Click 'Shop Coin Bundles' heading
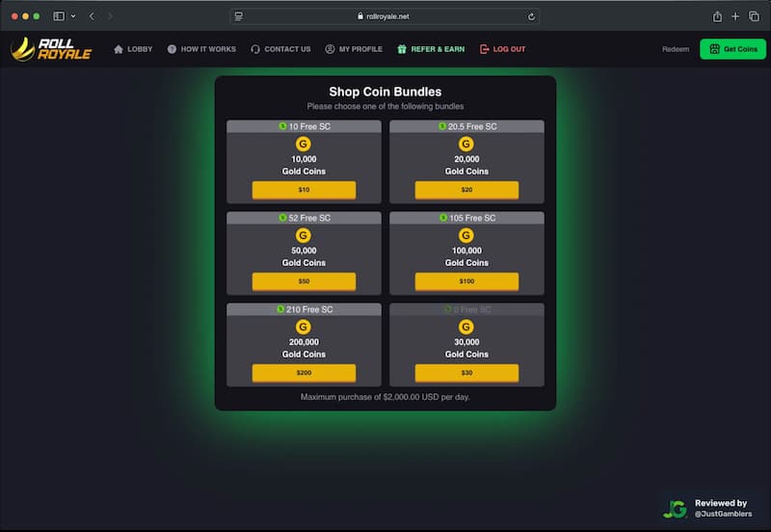 click(x=385, y=92)
